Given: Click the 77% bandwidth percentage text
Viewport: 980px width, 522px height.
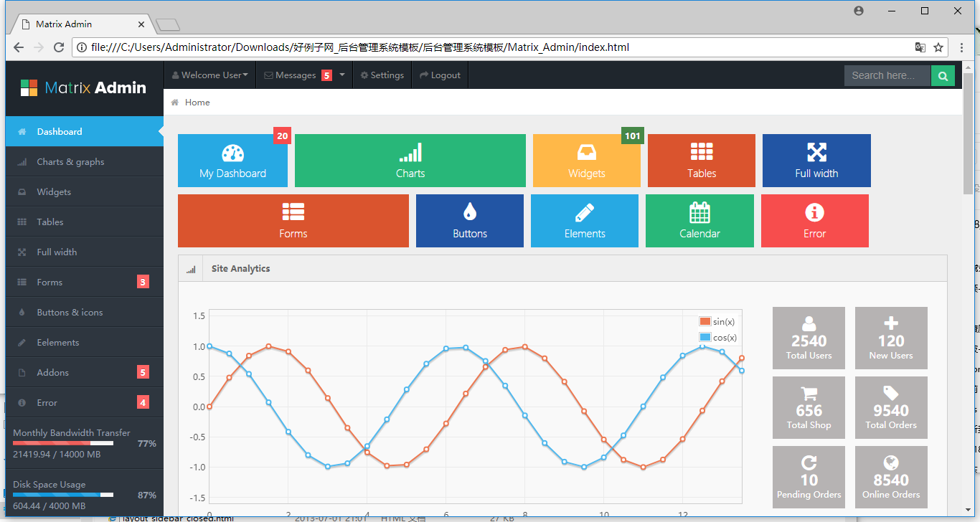Looking at the screenshot, I should (147, 444).
